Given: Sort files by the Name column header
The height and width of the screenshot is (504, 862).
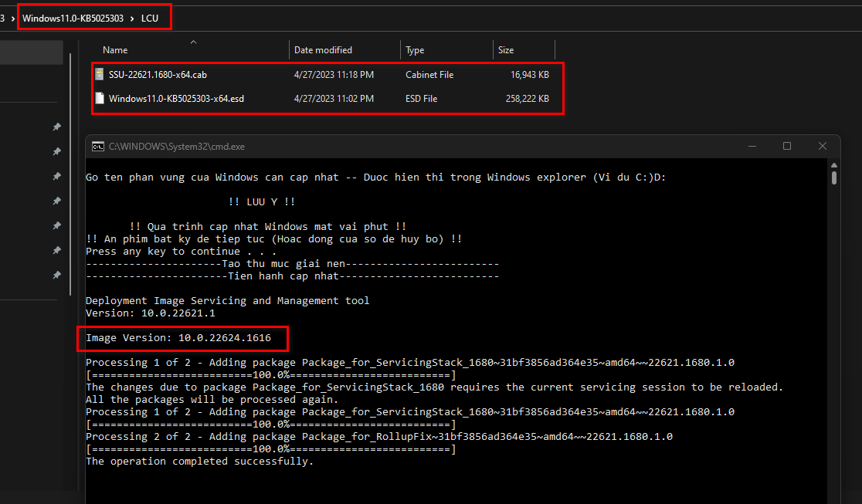Looking at the screenshot, I should point(115,50).
